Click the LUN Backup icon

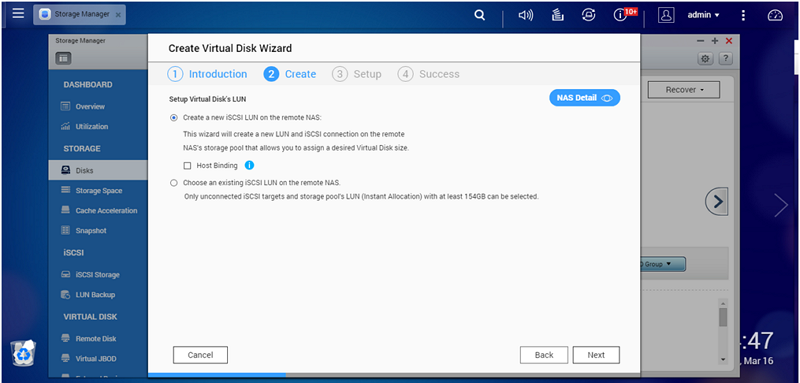65,294
